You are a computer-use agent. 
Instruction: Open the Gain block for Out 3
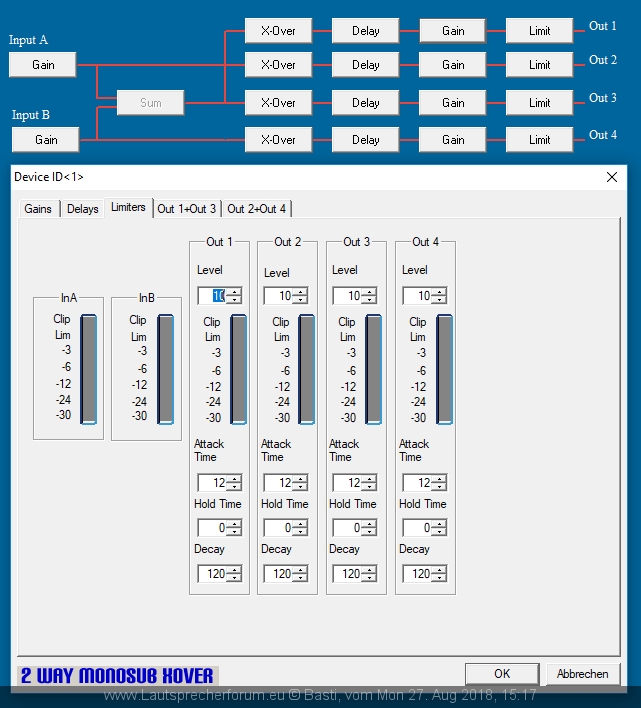pos(453,103)
